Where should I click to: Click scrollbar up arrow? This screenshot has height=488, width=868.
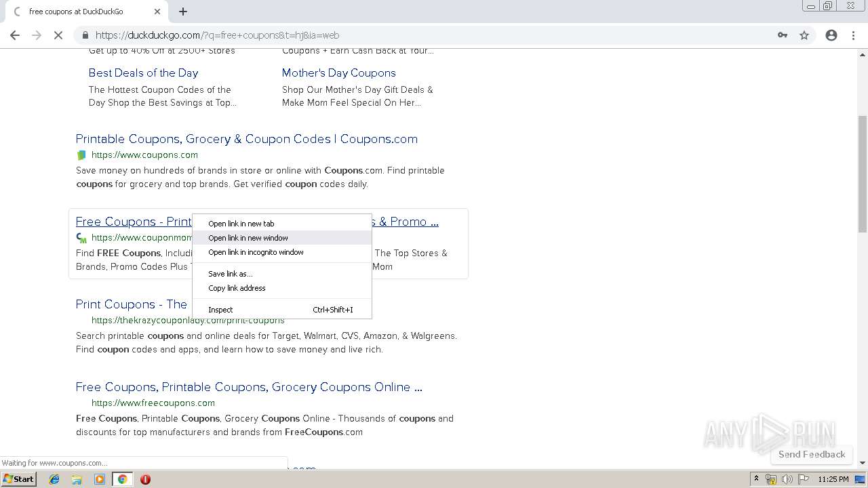[x=863, y=54]
